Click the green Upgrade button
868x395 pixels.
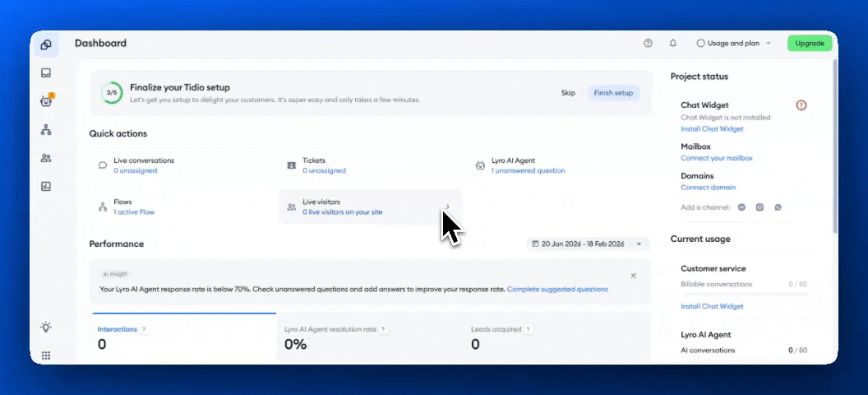click(x=810, y=44)
